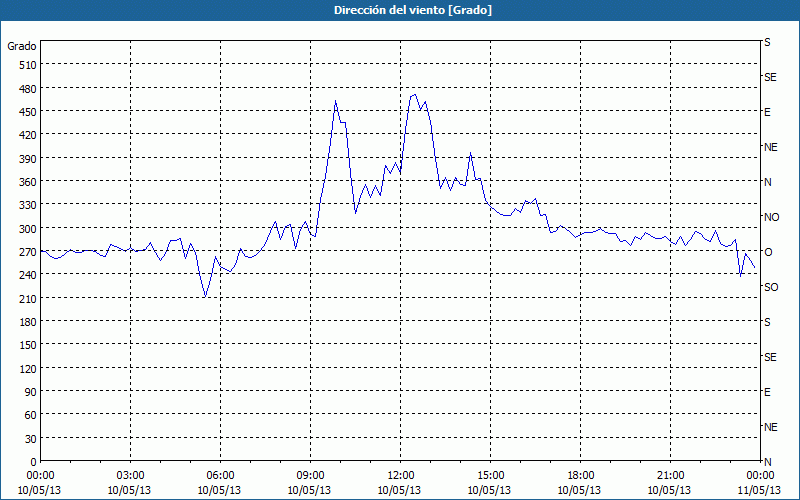Select the 360 degree tick label
Viewport: 800px width, 500px height.
click(29, 182)
